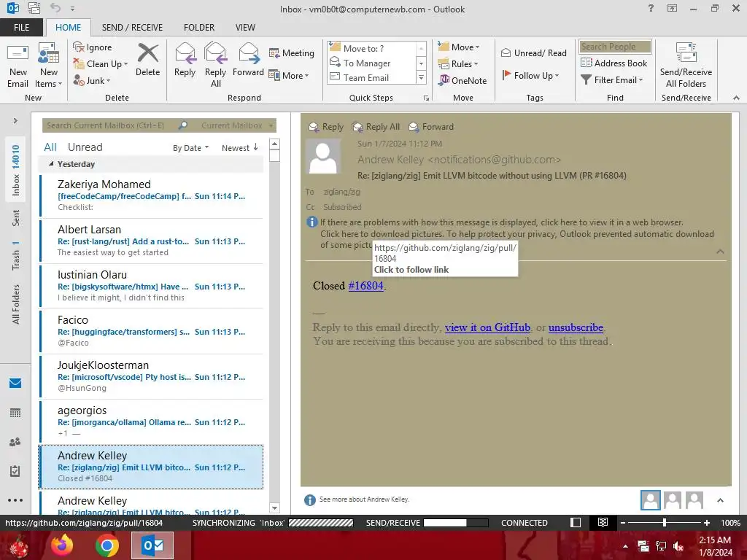This screenshot has width=747, height=560.
Task: Switch to the SEND / RECEIVE tab
Action: click(x=132, y=28)
